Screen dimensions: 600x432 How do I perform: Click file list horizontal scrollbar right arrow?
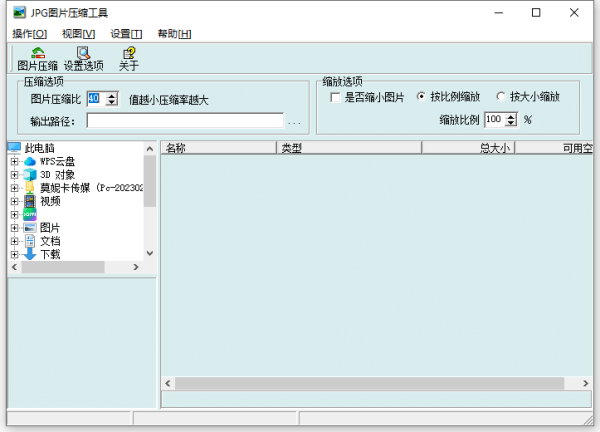pyautogui.click(x=586, y=383)
